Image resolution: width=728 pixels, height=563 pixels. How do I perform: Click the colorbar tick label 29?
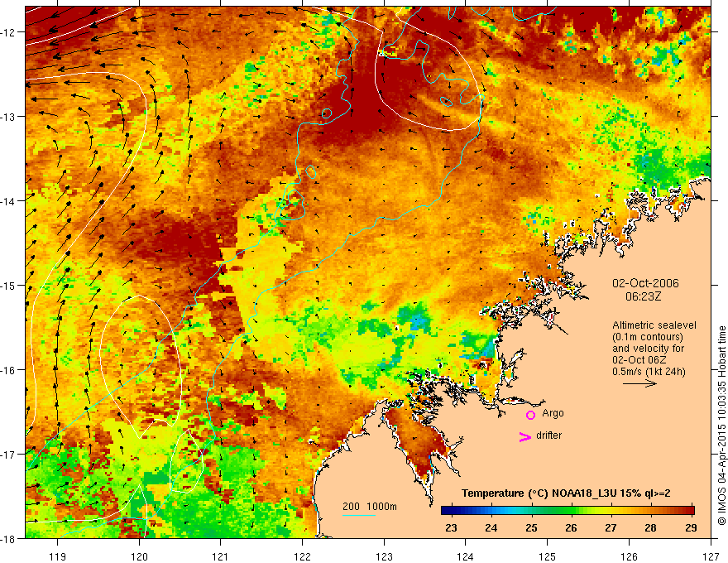coord(691,527)
